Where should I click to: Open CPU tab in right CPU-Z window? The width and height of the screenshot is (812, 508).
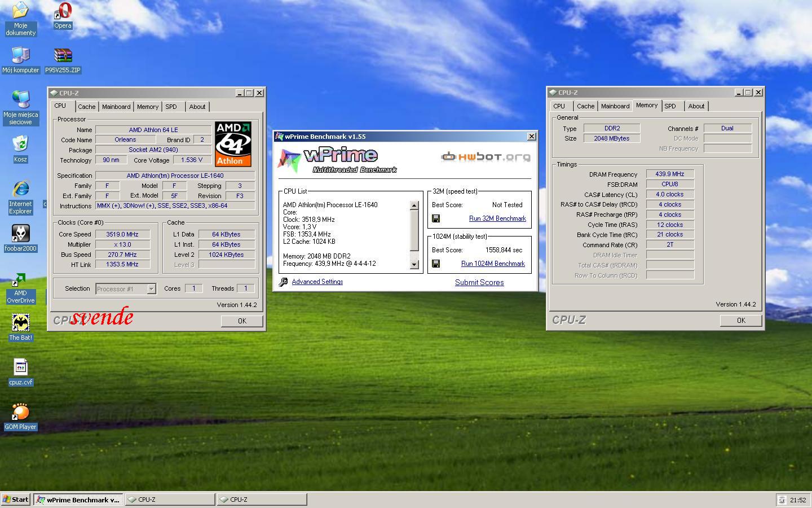(559, 106)
